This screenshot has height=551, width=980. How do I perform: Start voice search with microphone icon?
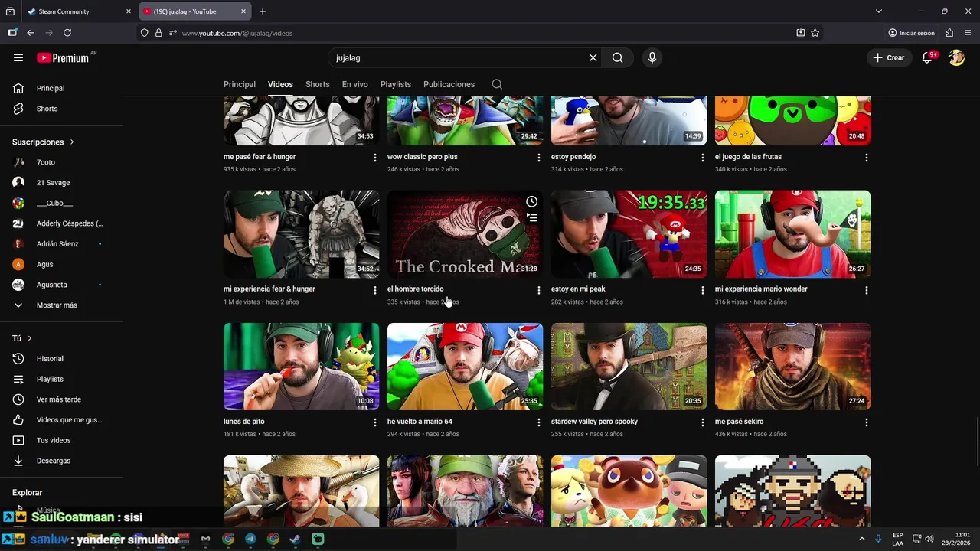(x=652, y=57)
